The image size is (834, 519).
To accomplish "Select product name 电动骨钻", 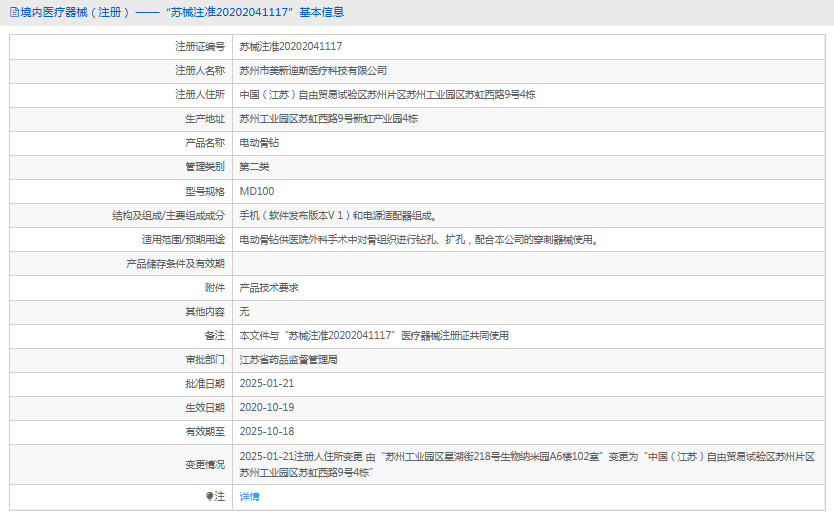I will 259,143.
